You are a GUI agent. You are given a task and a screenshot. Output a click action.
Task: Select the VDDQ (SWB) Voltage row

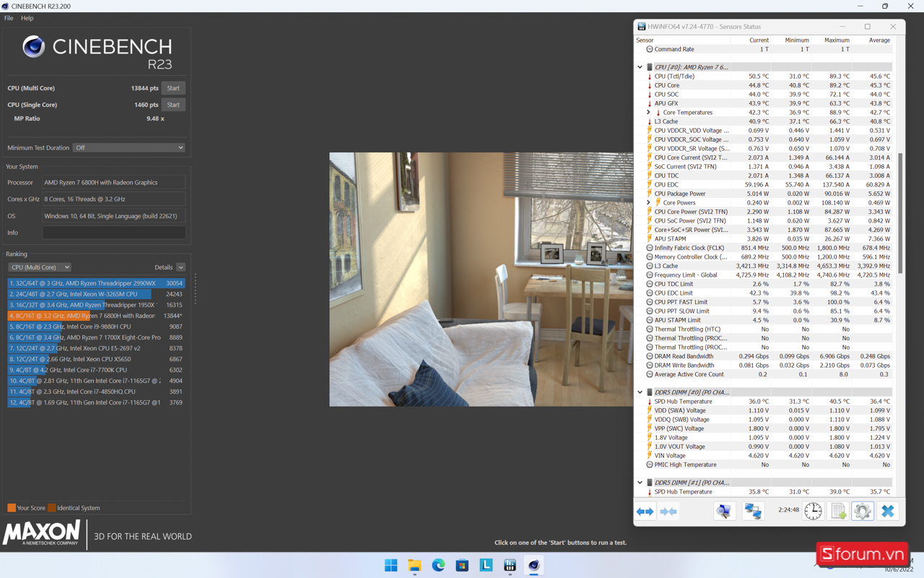point(764,420)
